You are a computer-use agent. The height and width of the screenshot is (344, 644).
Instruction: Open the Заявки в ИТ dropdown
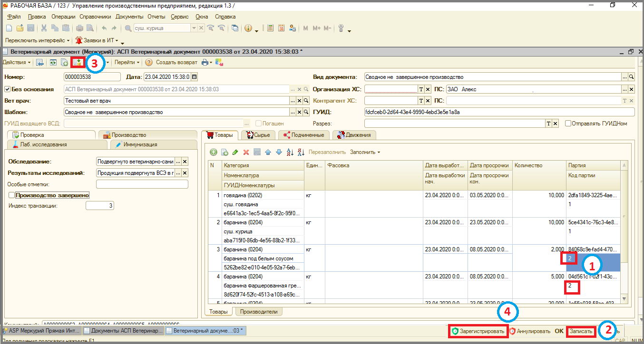pos(97,41)
